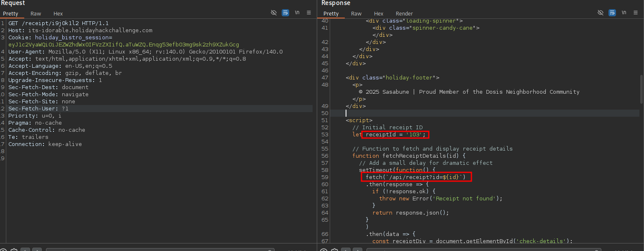The height and width of the screenshot is (251, 644).
Task: Switch Request view to the Raw tab
Action: 36,14
